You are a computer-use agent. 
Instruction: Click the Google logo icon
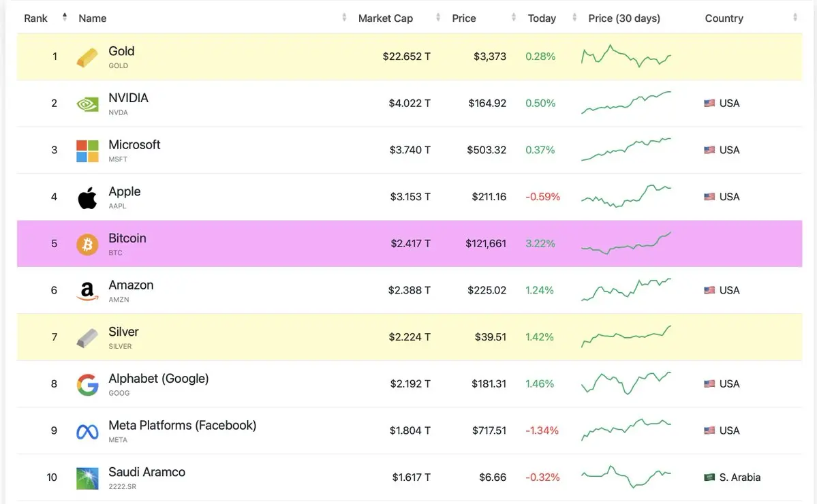pos(87,385)
